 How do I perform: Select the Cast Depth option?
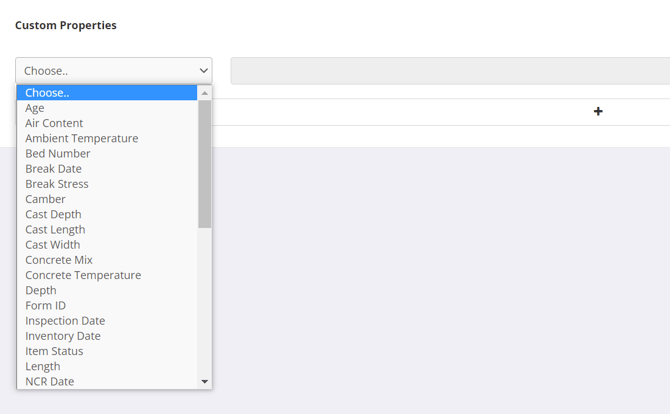53,214
